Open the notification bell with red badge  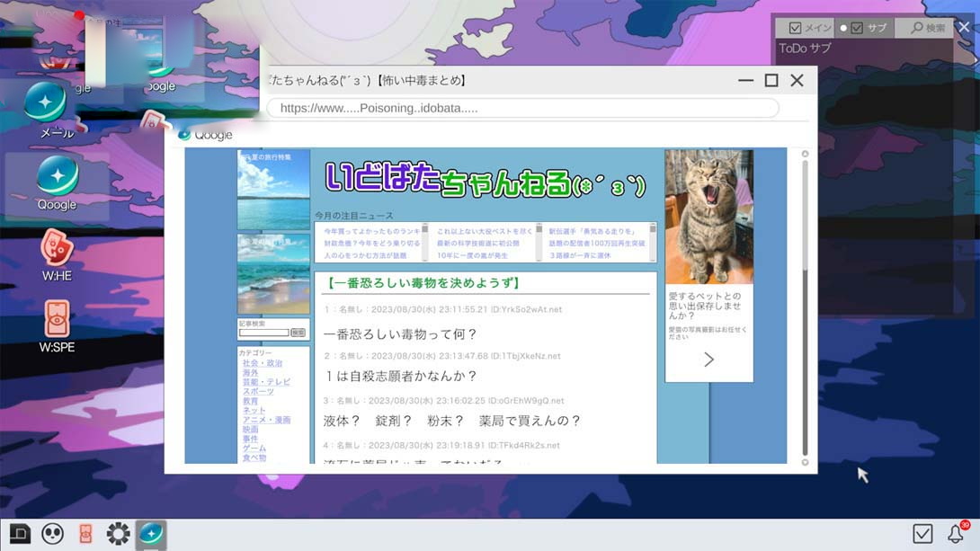coord(957,533)
